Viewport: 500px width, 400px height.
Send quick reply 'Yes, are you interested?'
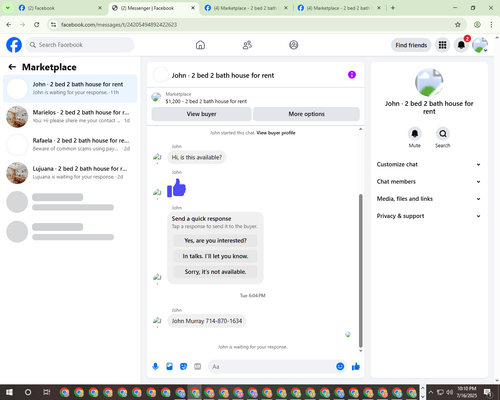[215, 241]
